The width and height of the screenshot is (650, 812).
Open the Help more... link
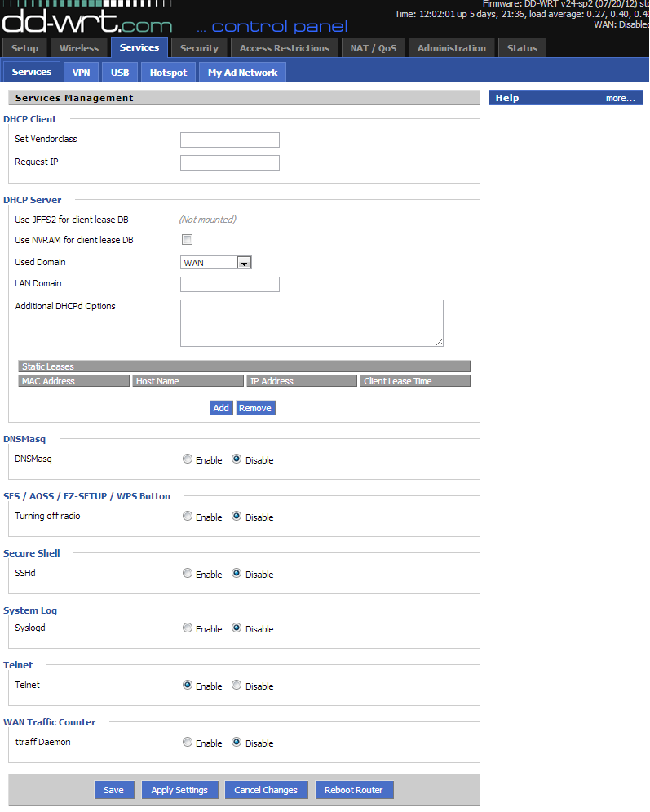620,98
